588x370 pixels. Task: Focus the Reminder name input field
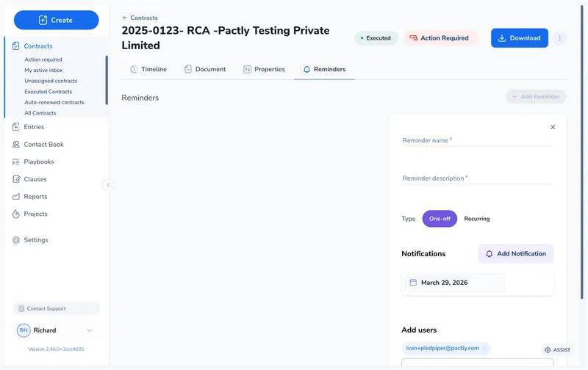click(477, 140)
